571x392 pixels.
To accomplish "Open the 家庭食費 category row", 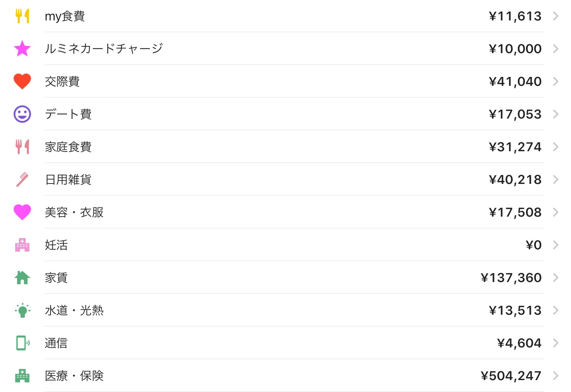I will click(x=285, y=147).
